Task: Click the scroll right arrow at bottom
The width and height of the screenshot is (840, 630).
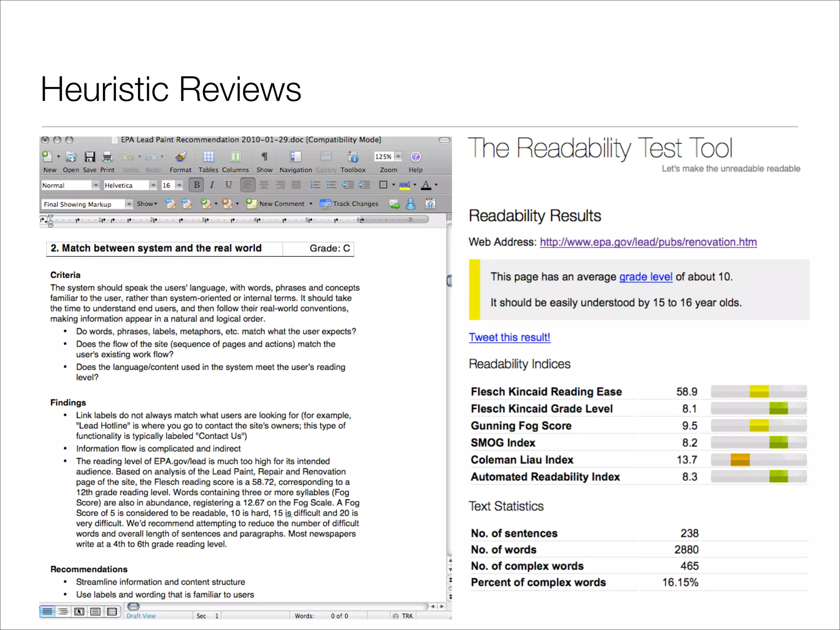Action: pos(442,606)
